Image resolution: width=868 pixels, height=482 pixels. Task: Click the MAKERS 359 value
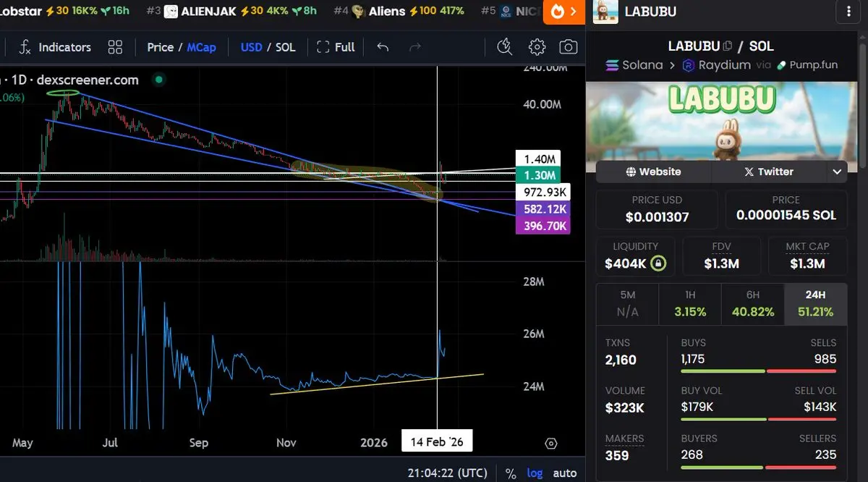point(617,455)
